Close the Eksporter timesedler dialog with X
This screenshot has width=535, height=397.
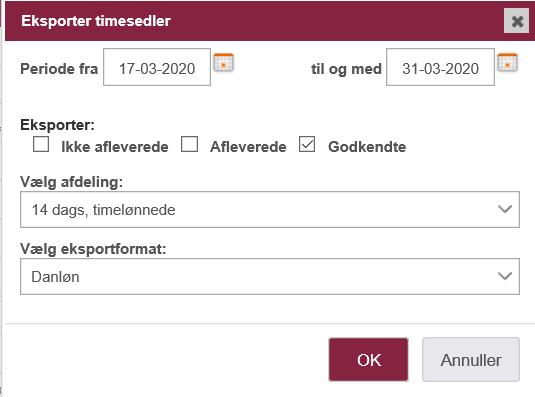pyautogui.click(x=517, y=21)
